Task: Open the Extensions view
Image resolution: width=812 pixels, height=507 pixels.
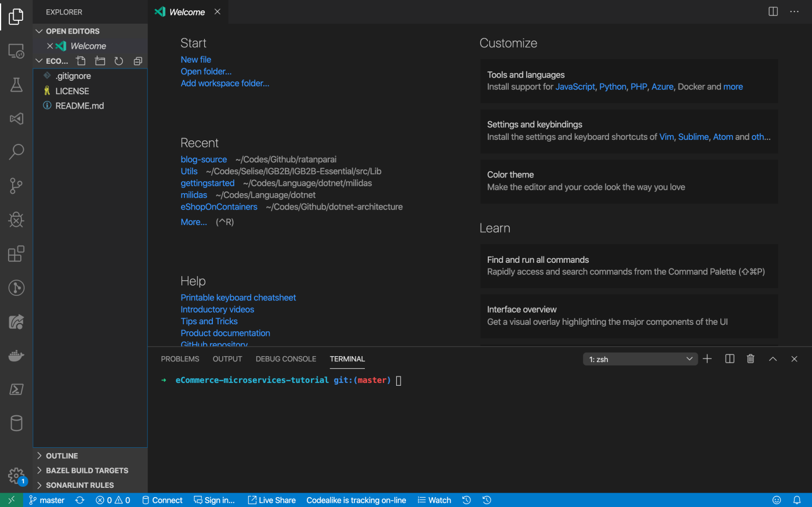Action: tap(16, 253)
